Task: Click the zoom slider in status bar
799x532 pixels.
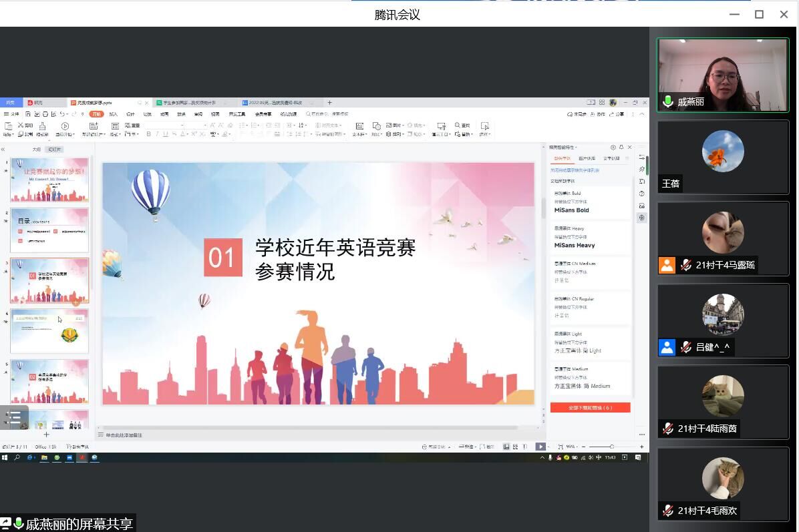Action: point(611,447)
